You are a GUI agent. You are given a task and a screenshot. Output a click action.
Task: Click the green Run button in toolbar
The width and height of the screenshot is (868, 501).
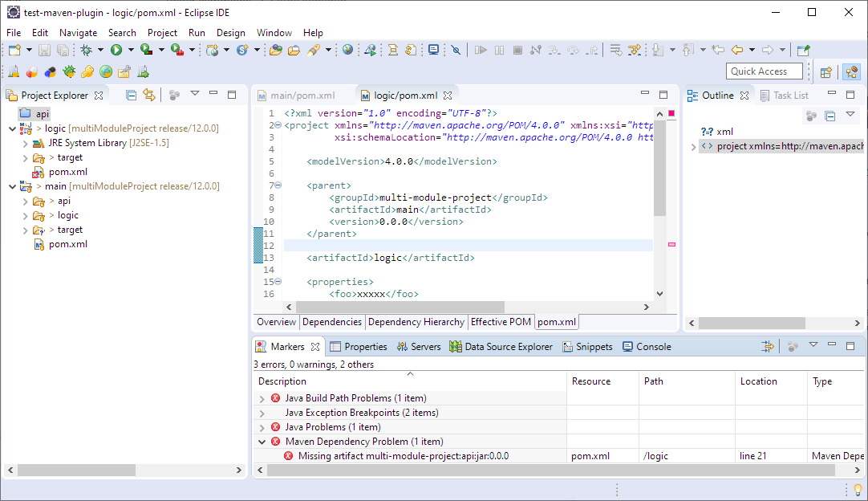tap(116, 50)
